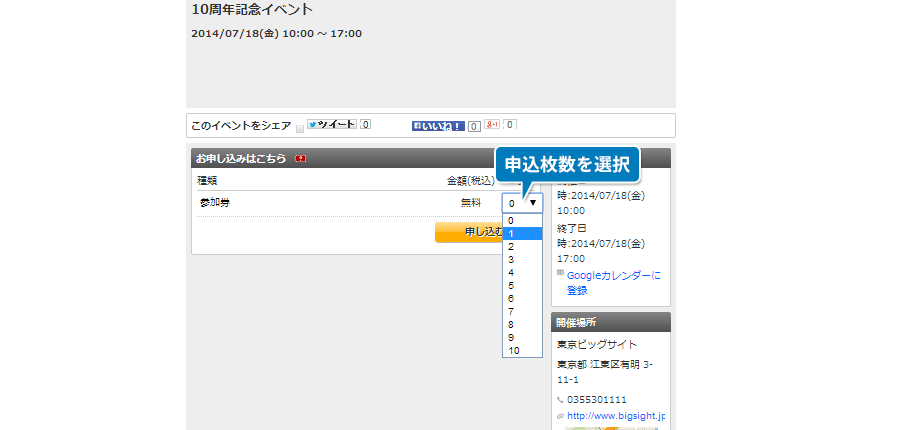Choose 10 tickets in the quantity list
Image resolution: width=910 pixels, height=430 pixels.
click(x=522, y=351)
